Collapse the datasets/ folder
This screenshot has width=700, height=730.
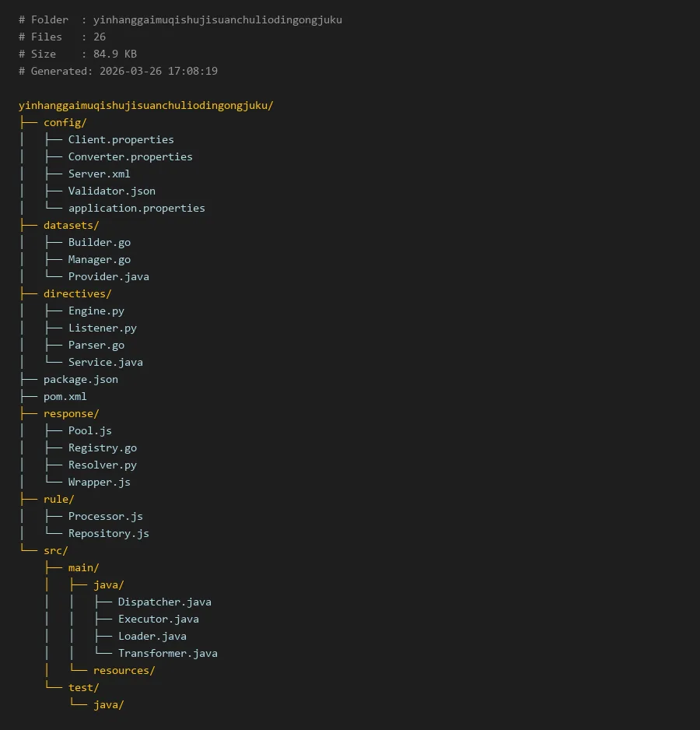pos(71,225)
